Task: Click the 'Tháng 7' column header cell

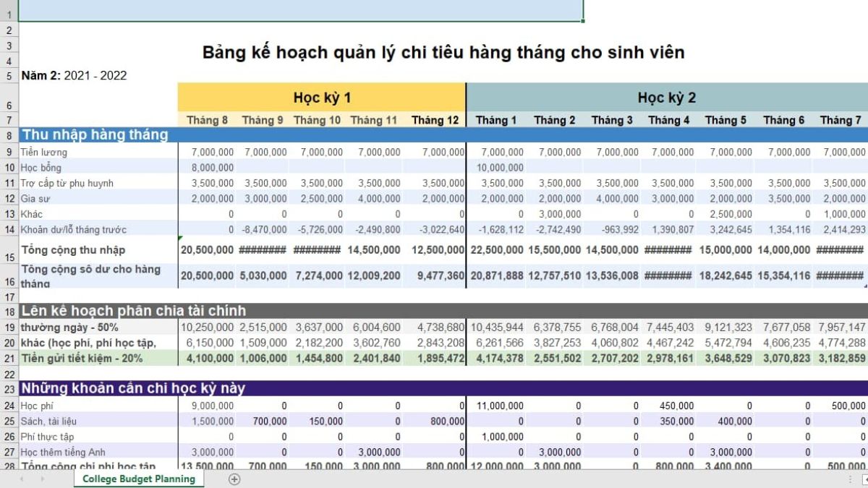Action: pyautogui.click(x=841, y=120)
